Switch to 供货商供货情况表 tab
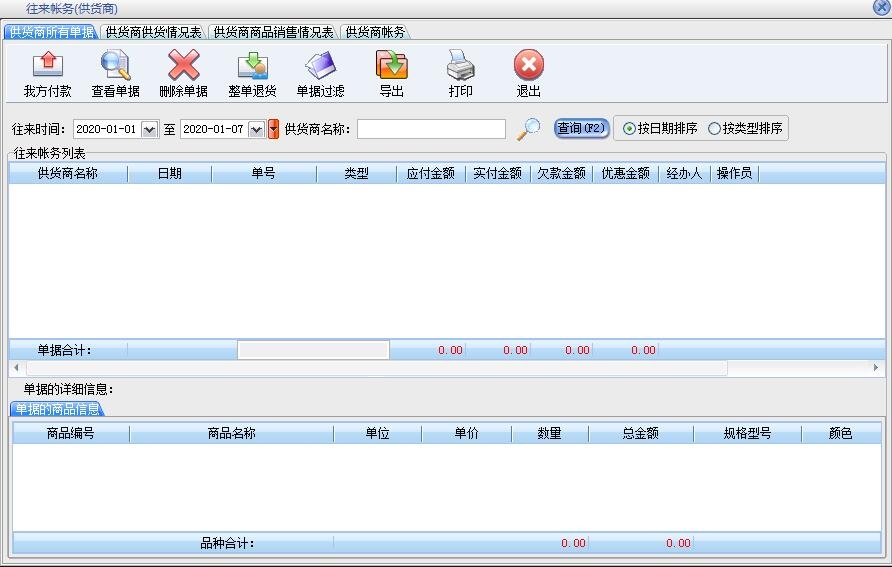The height and width of the screenshot is (567, 892). 154,32
